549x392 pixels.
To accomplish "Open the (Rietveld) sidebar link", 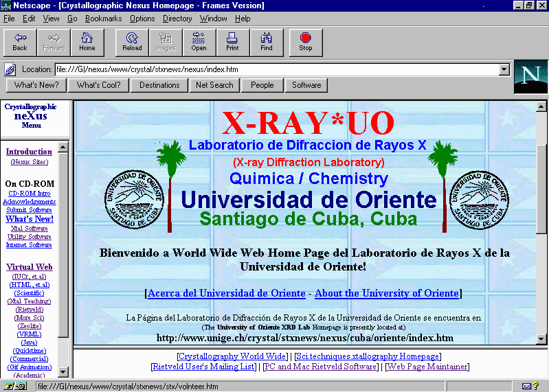I will click(30, 310).
